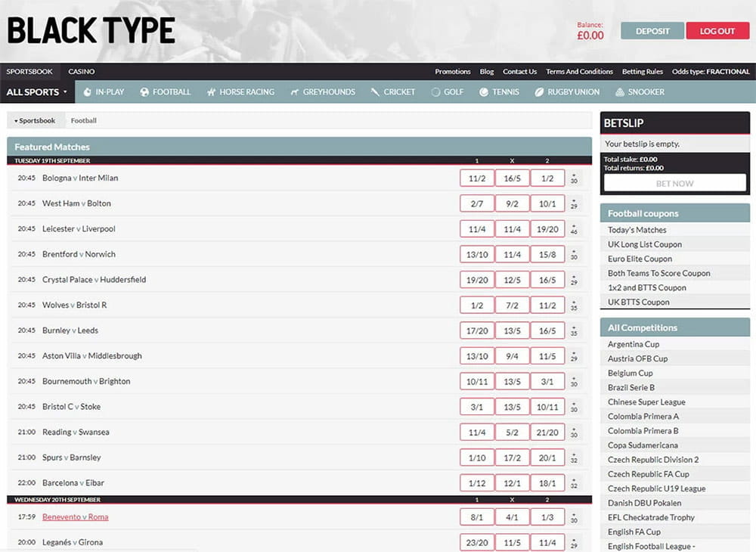756x552 pixels.
Task: Open the Blog page
Action: 487,71
